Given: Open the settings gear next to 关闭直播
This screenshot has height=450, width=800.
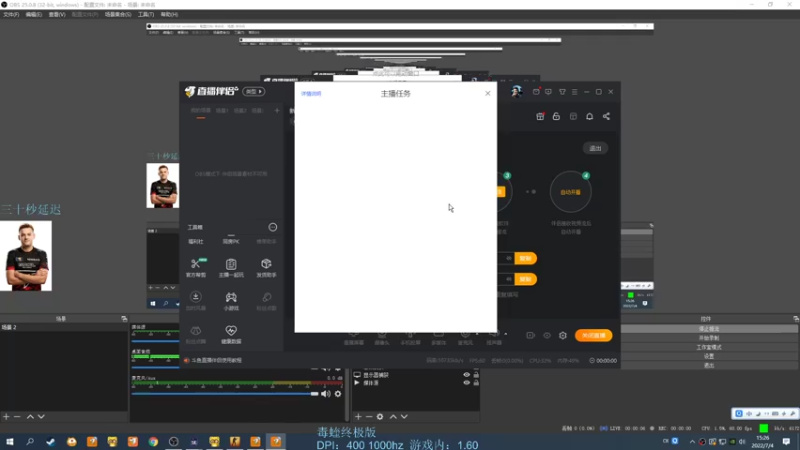Looking at the screenshot, I should tap(563, 335).
